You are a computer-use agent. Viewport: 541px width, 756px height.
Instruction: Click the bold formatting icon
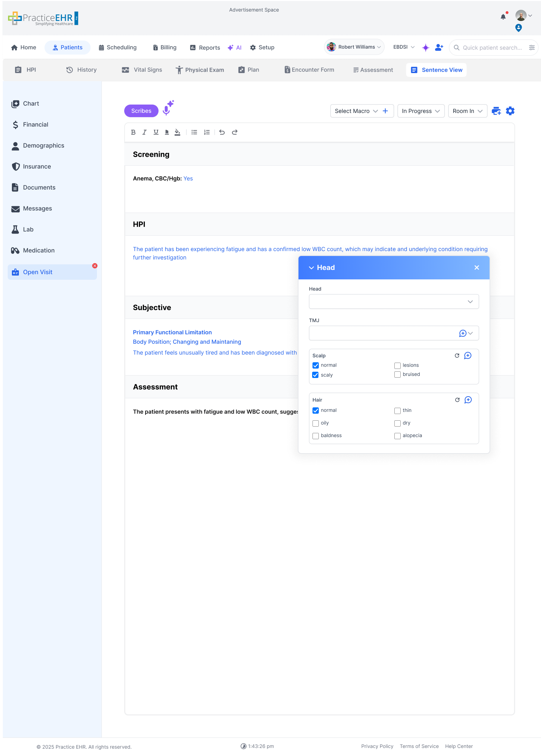pos(133,132)
